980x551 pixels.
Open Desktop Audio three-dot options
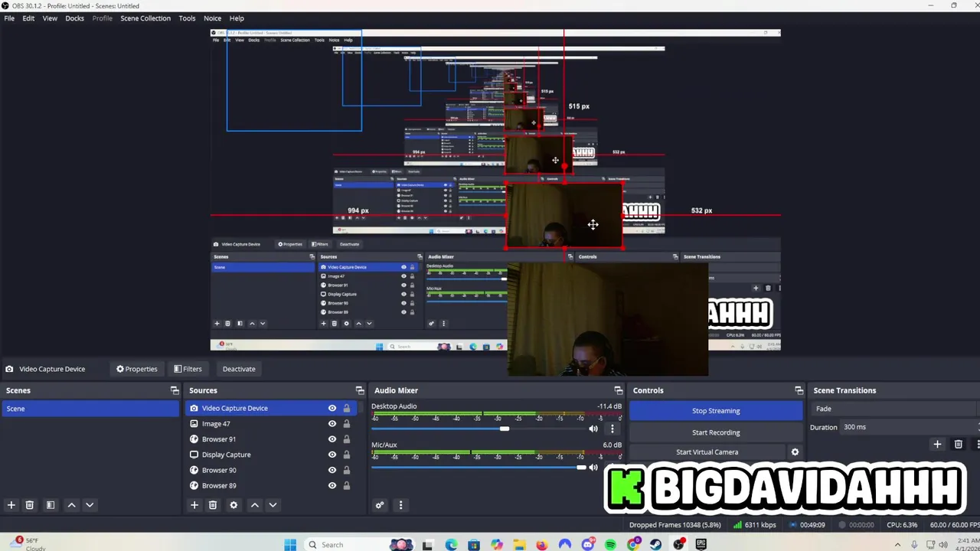pos(612,429)
